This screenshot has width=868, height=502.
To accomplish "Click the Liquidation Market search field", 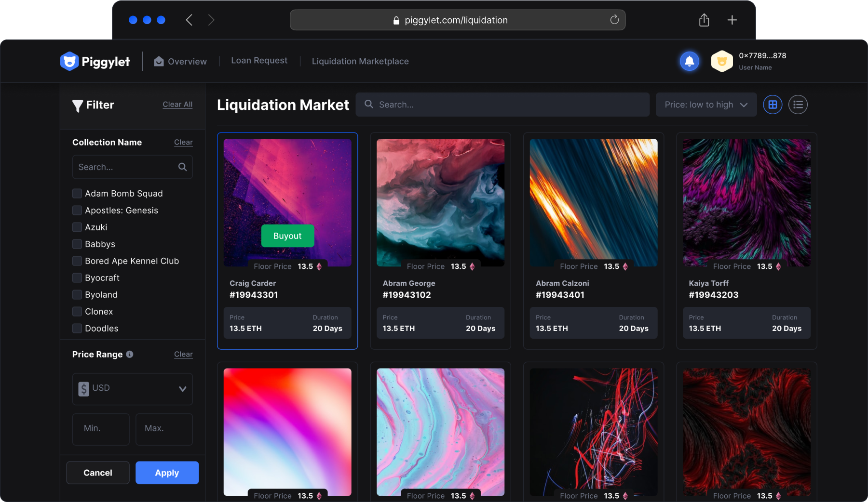I will click(502, 105).
